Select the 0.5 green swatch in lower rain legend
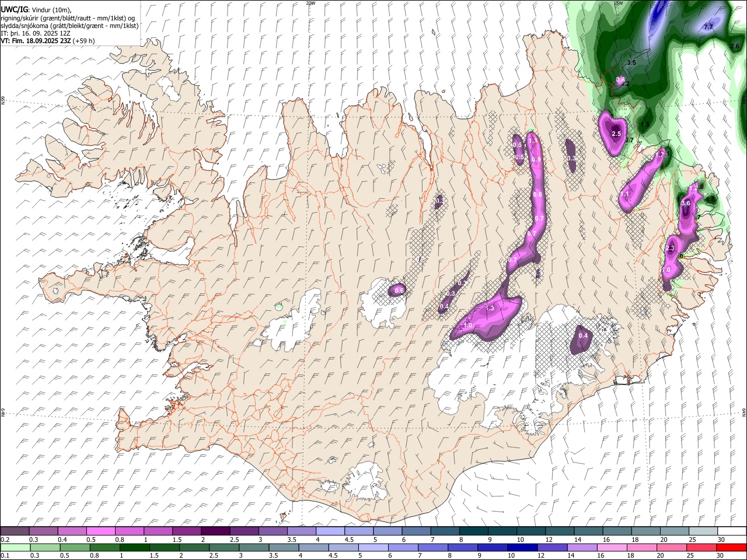This screenshot has width=747, height=560. (x=75, y=548)
